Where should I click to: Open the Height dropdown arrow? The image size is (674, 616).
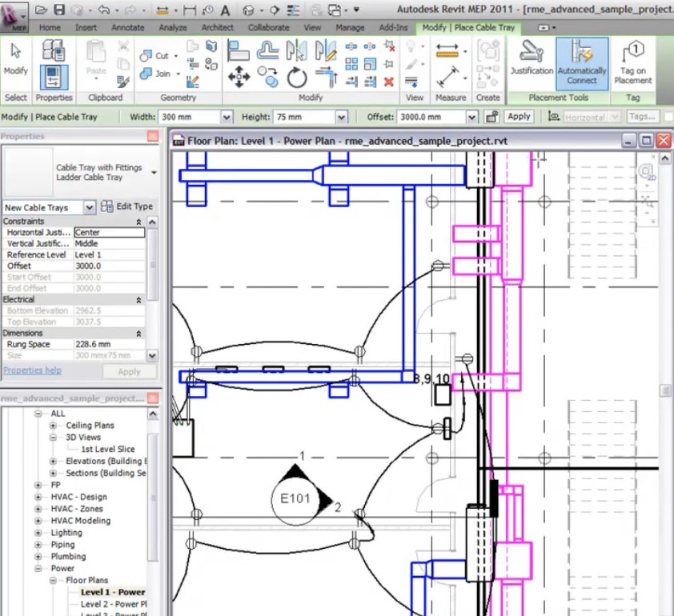coord(341,117)
